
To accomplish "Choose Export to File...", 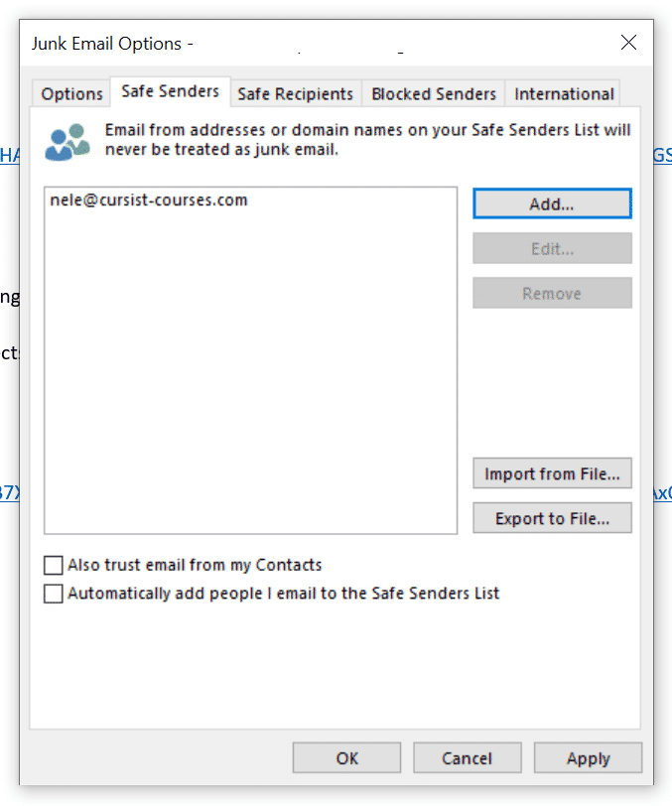I will tap(552, 517).
